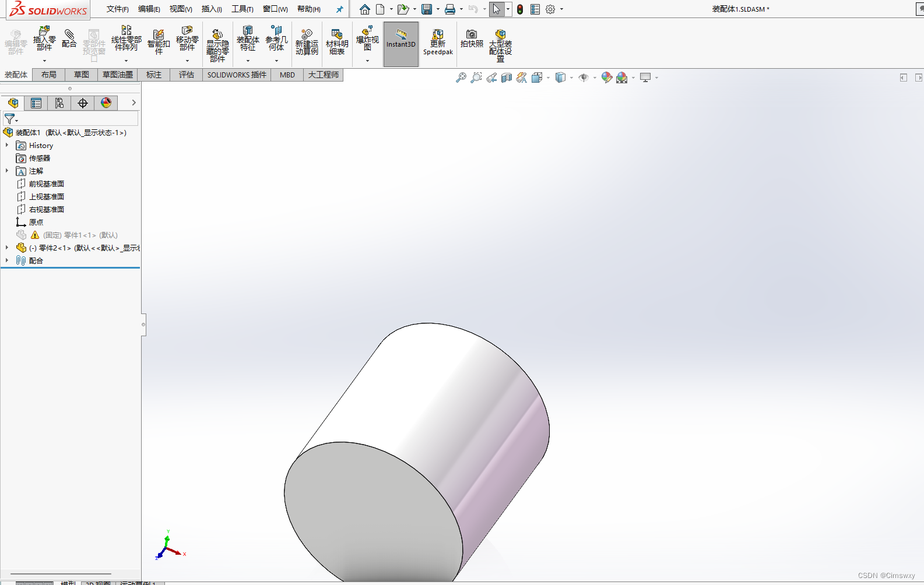Switch to DisplayManager color ball tab

pos(106,103)
